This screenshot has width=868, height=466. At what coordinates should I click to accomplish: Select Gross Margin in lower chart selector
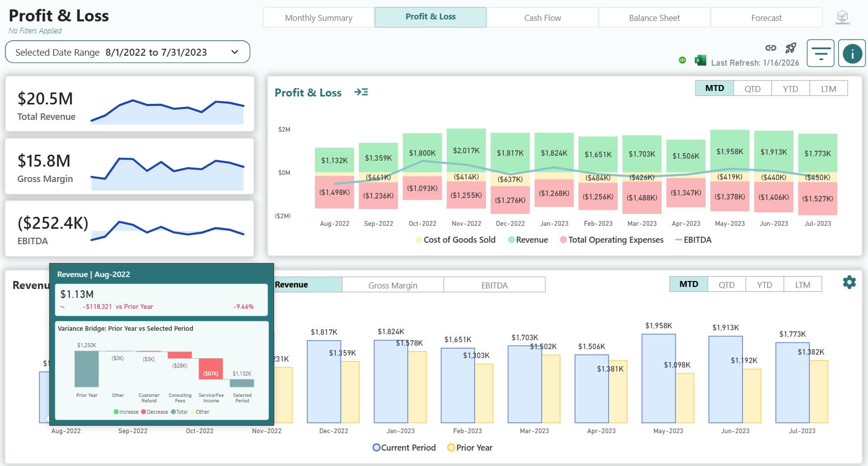(x=392, y=285)
